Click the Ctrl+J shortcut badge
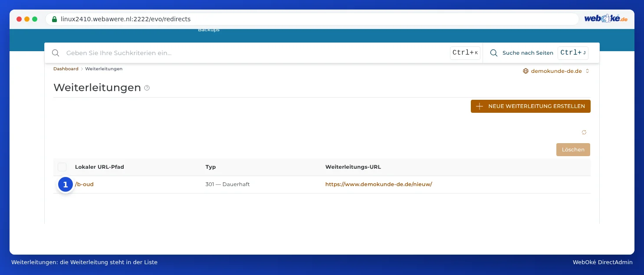The width and height of the screenshot is (644, 275). (573, 53)
